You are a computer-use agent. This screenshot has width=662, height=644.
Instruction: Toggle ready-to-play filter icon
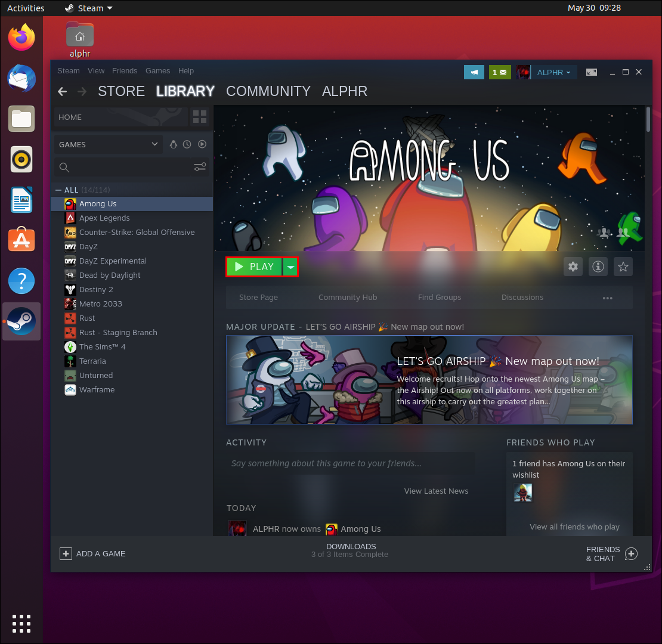[x=202, y=144]
